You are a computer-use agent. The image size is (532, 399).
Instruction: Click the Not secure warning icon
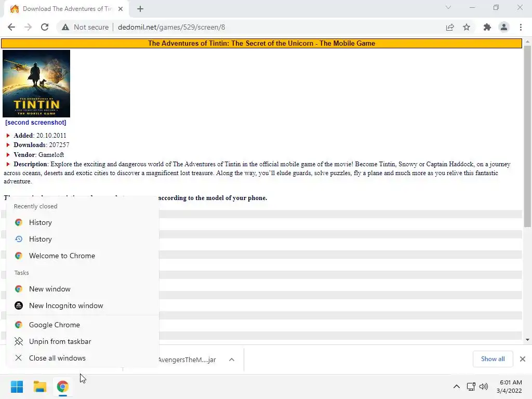click(x=65, y=27)
